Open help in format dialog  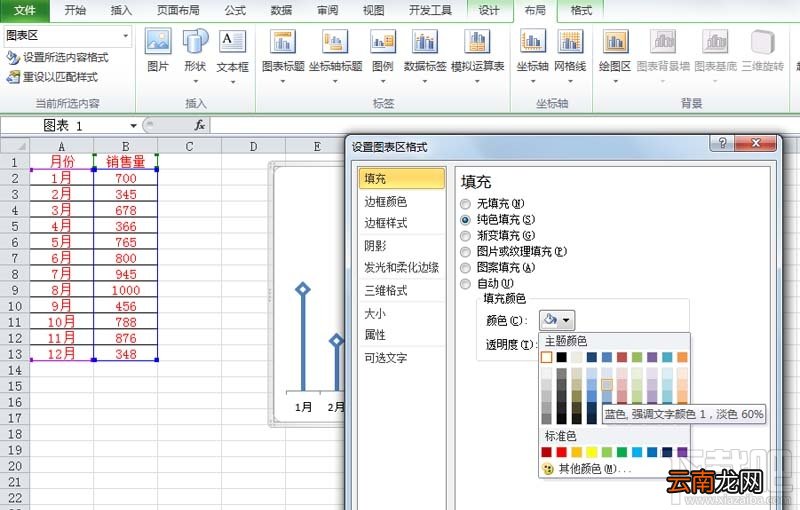click(722, 143)
